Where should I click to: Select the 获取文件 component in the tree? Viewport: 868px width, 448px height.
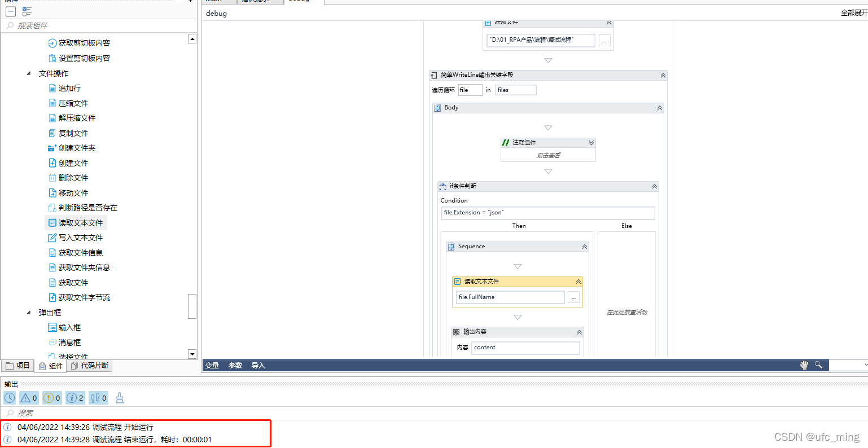tap(68, 283)
